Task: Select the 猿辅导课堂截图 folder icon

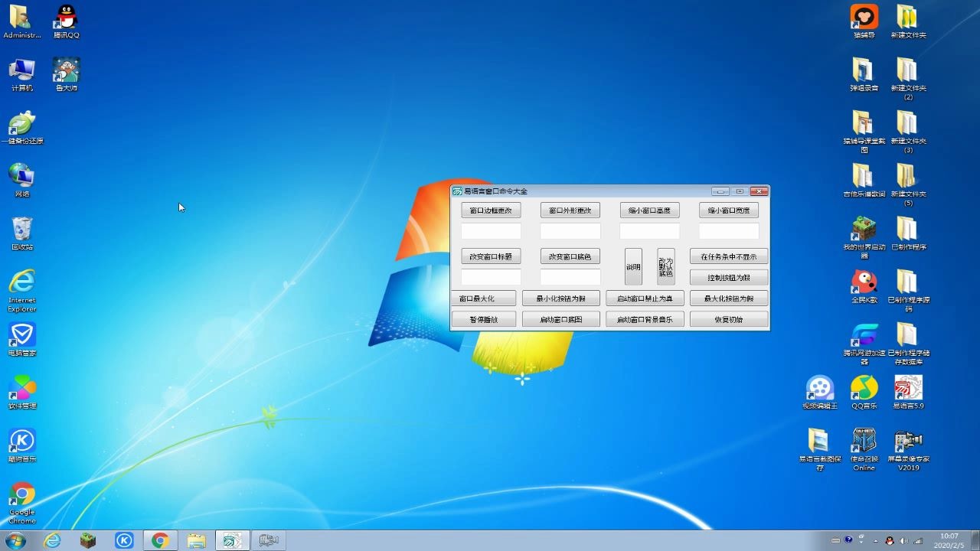Action: [864, 132]
